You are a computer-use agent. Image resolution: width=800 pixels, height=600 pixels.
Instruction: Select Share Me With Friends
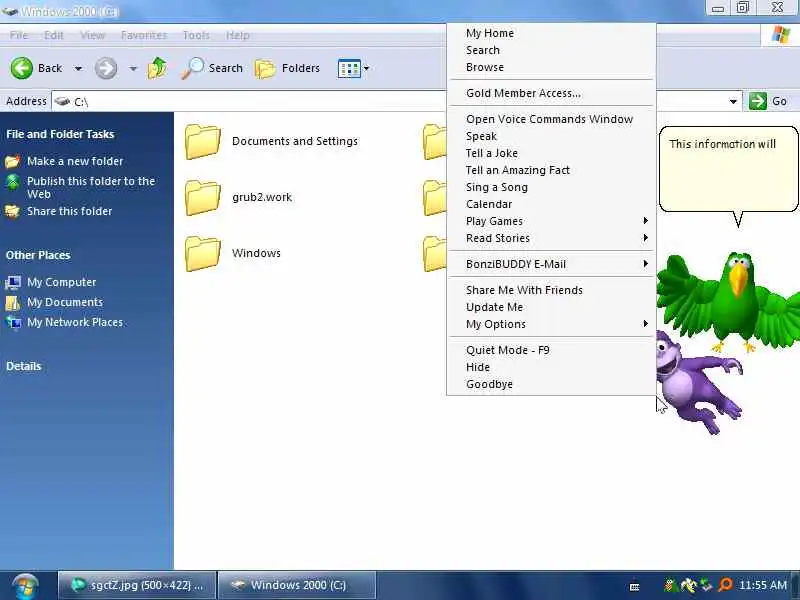524,290
